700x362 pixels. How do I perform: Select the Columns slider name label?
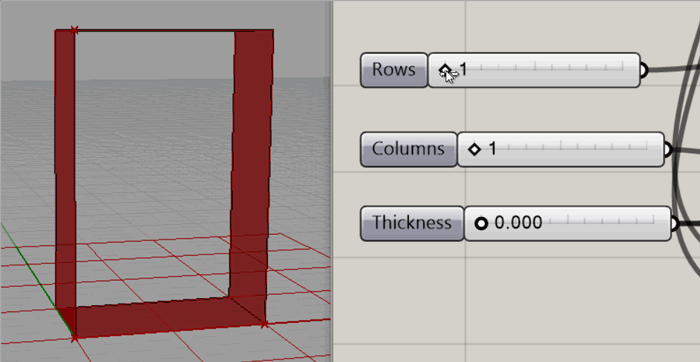click(408, 149)
